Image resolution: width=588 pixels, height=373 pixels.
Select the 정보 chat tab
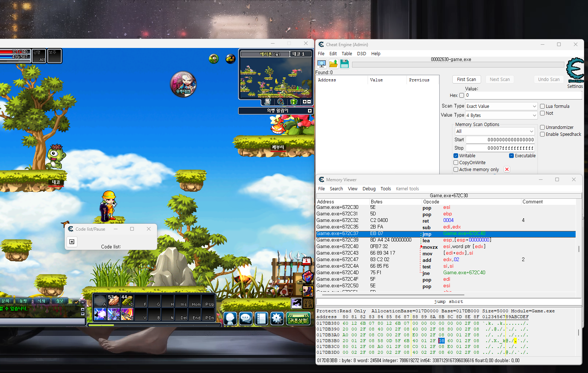[60, 301]
